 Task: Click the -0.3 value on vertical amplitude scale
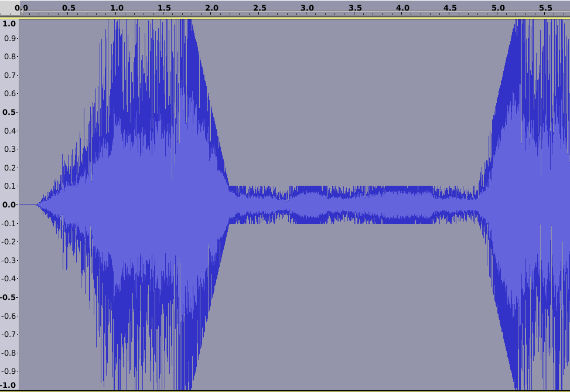9,260
